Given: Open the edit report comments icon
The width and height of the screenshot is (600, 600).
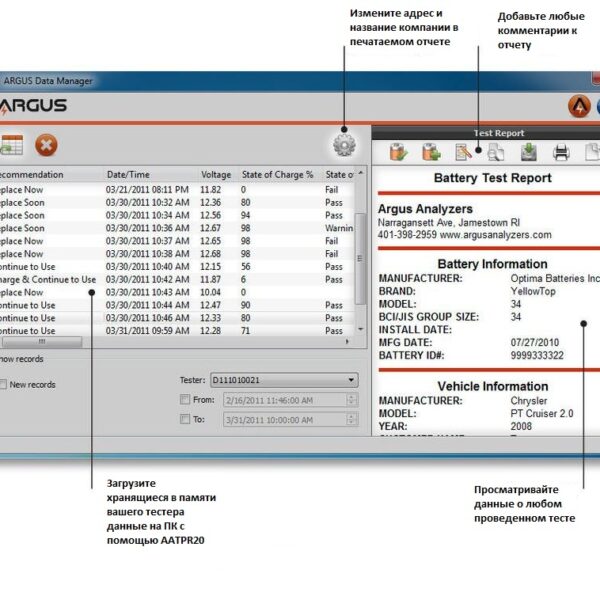Looking at the screenshot, I should click(463, 152).
